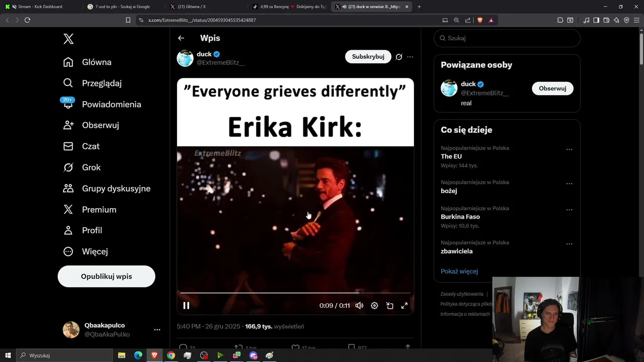Open The EU trending topic
644x362 pixels.
(451, 156)
